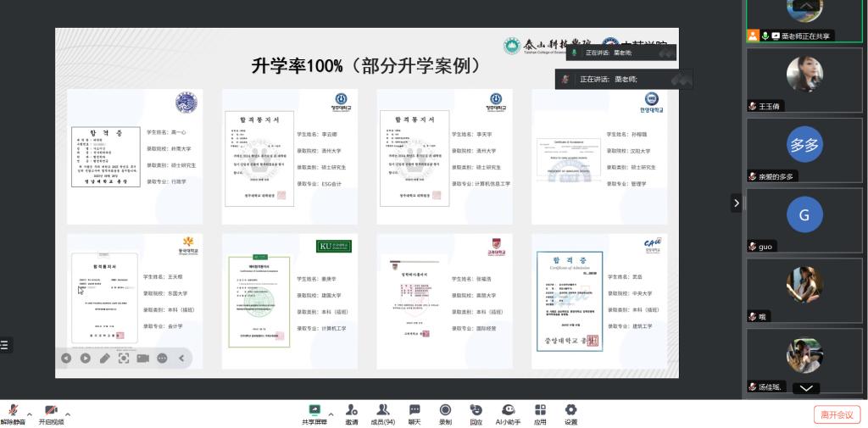Expand share options arrow next to 共享屏幕
This screenshot has height=428, width=868.
[x=331, y=414]
